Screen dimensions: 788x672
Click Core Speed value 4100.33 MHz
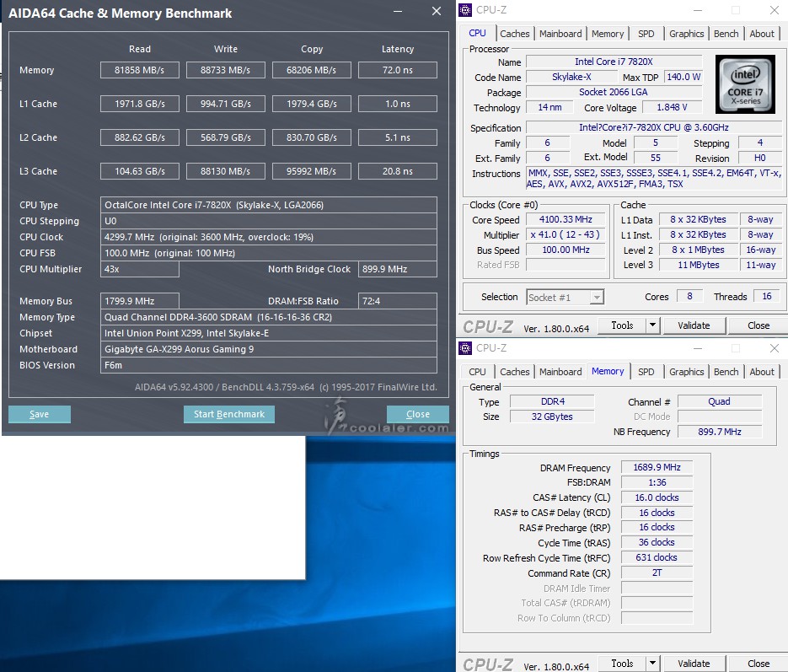566,220
